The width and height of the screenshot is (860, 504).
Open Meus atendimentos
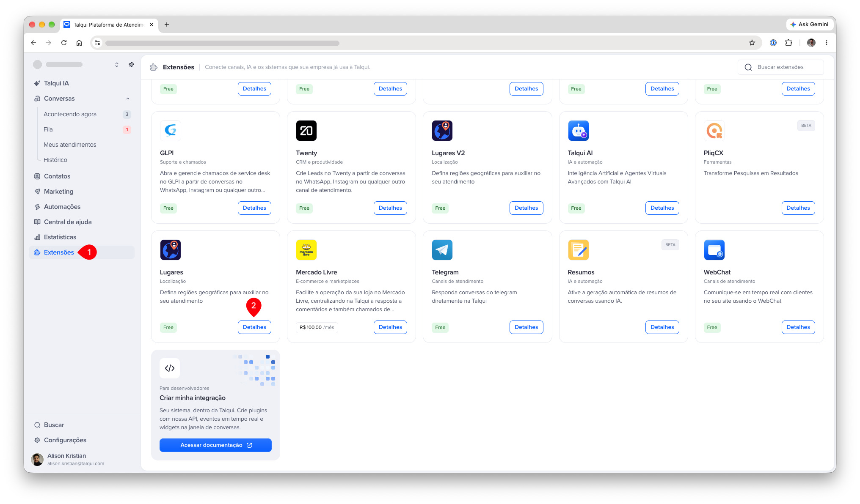tap(87, 145)
